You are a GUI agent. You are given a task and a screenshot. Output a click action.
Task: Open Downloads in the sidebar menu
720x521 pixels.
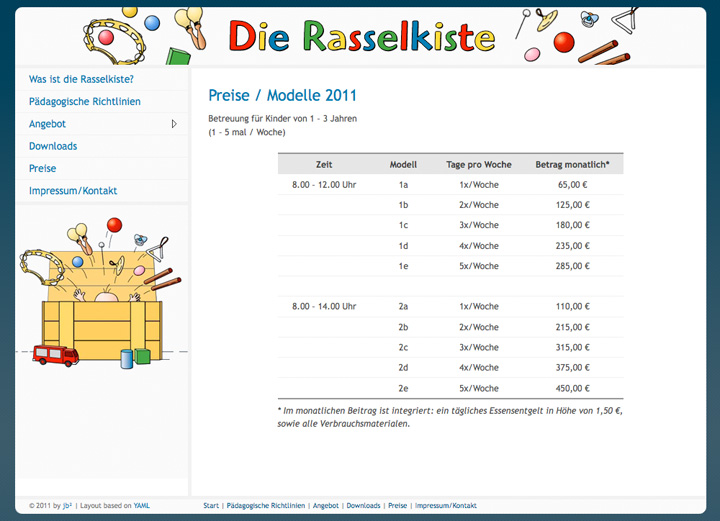[x=53, y=146]
